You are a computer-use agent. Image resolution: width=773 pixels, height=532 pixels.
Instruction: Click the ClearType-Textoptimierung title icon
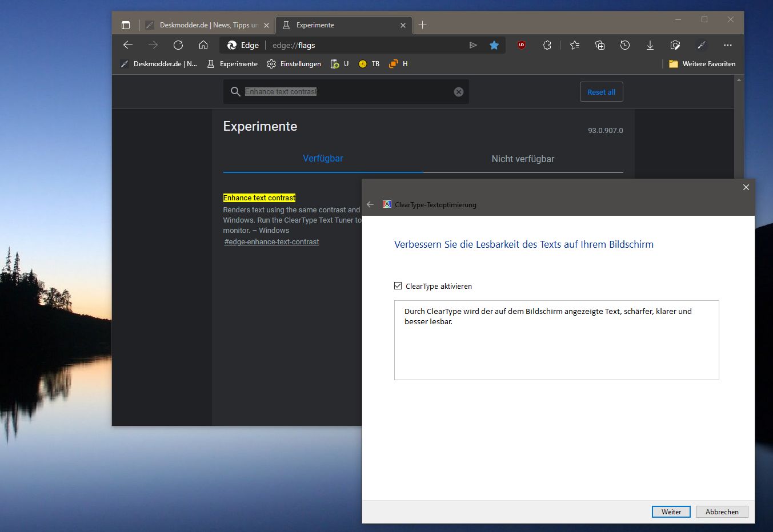click(x=387, y=204)
